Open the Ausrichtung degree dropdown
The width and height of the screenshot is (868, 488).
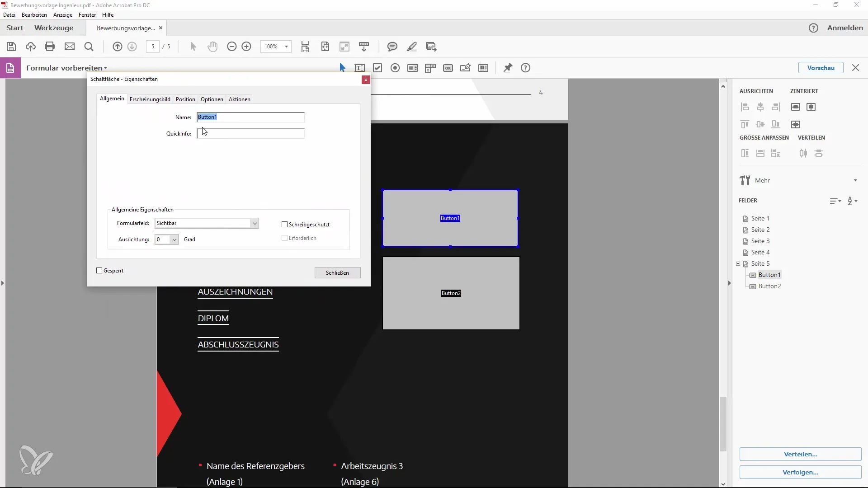pos(166,239)
